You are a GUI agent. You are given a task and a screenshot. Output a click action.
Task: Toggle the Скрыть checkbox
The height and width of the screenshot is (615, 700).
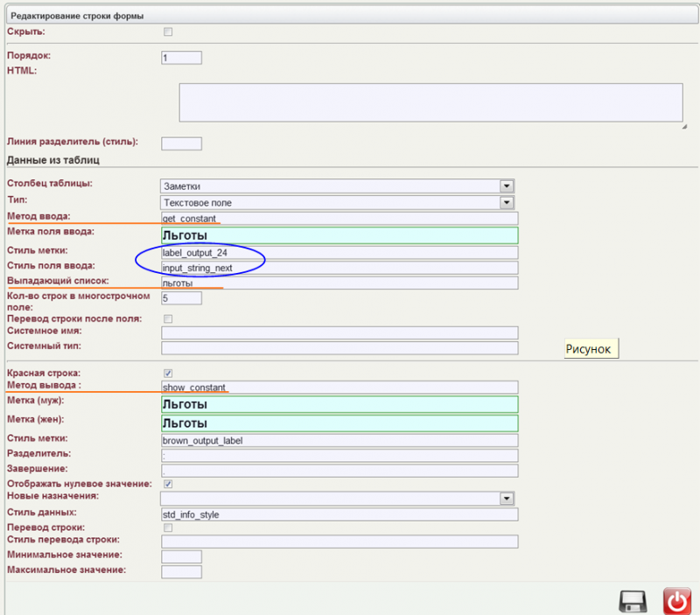167,32
